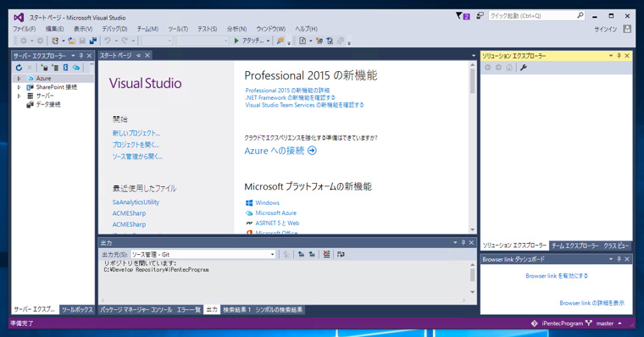Click the Output panel vertical scrollbar thumb
The image size is (644, 337).
tap(472, 275)
